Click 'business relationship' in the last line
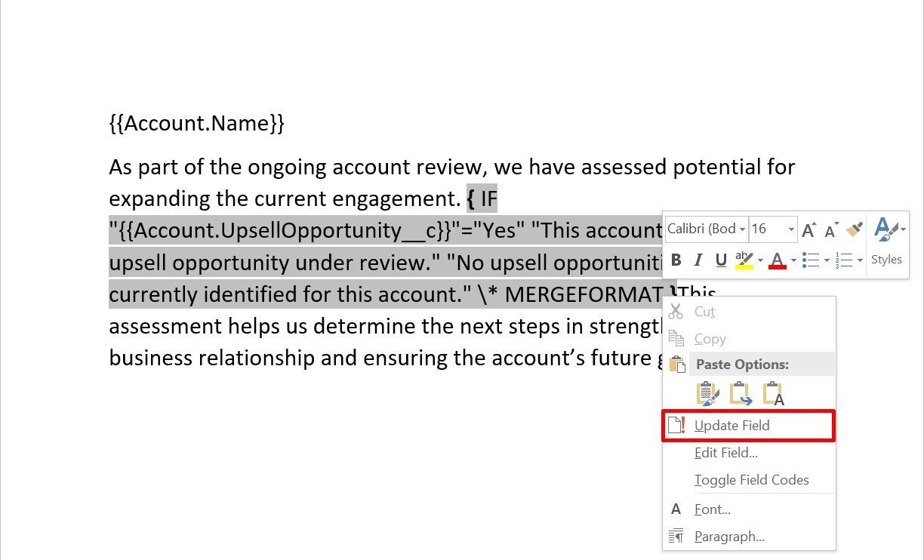 212,358
